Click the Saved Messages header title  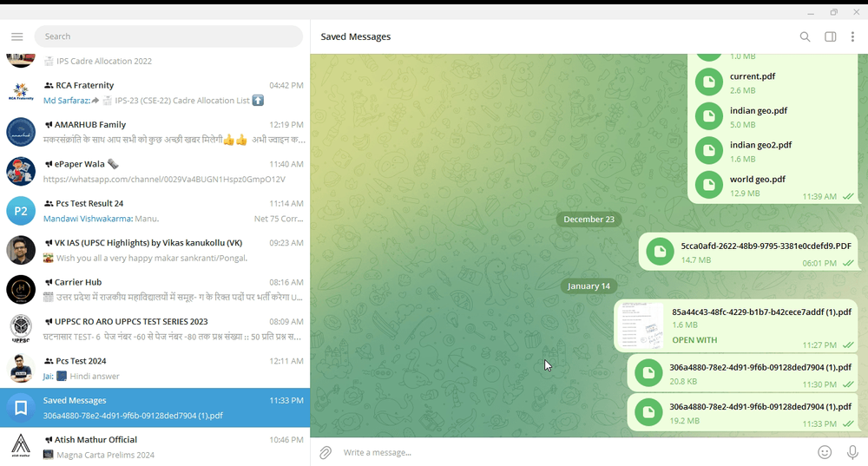tap(356, 36)
